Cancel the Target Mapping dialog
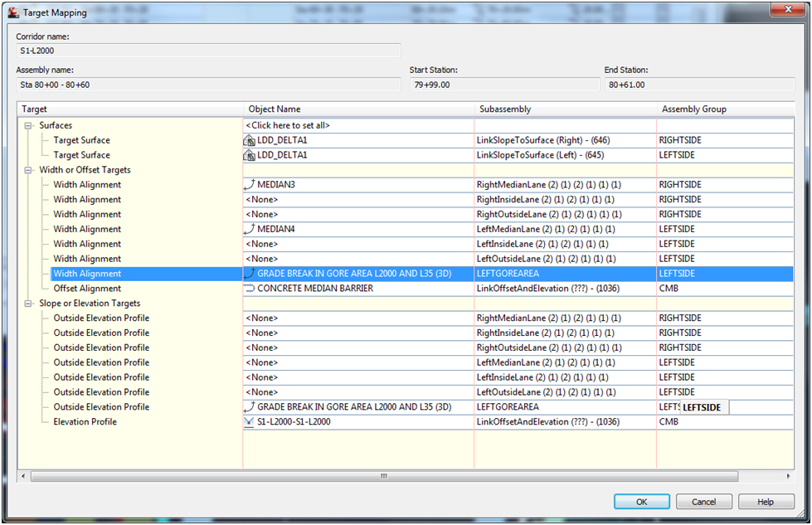The height and width of the screenshot is (525, 812). click(704, 502)
